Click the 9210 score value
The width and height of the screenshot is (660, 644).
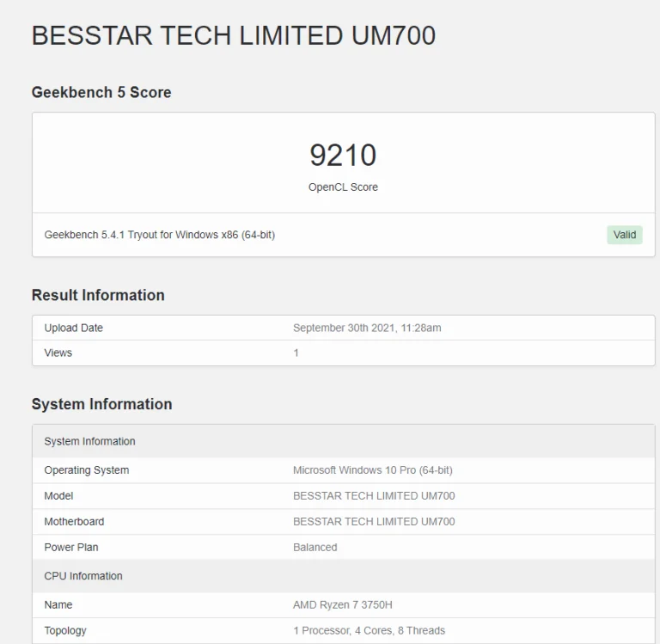343,155
